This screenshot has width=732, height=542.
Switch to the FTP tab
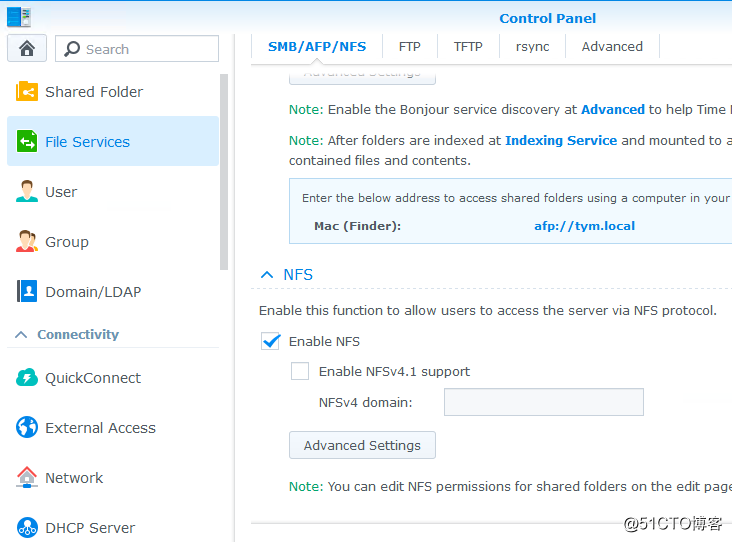pos(409,47)
